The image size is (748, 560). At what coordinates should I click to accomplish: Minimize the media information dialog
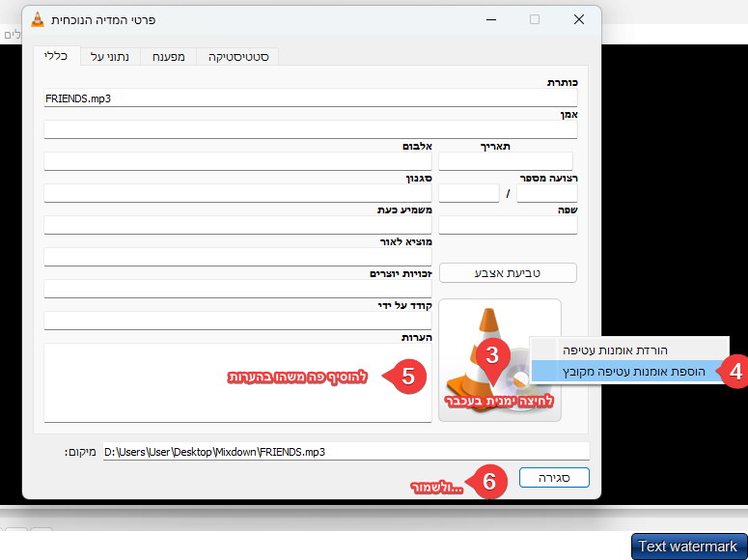coord(491,19)
